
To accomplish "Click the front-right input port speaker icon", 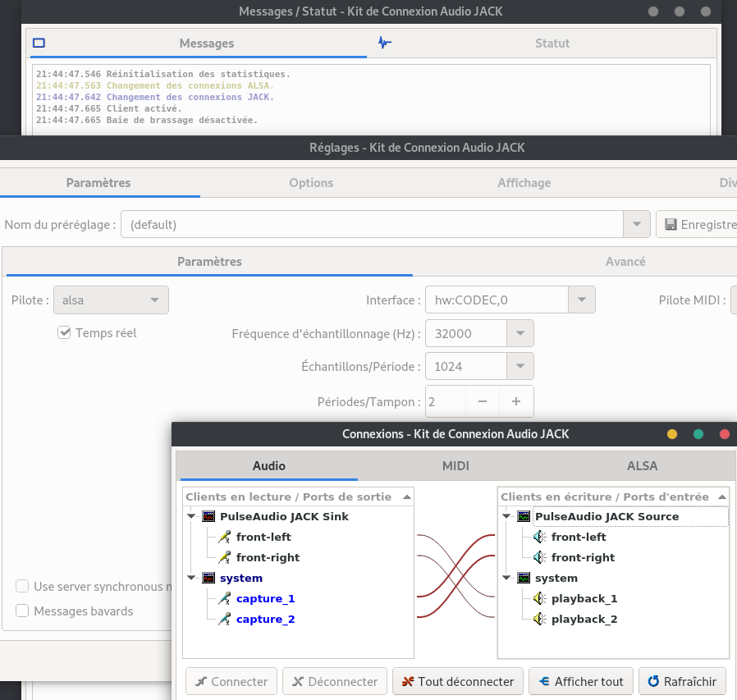I will [539, 557].
